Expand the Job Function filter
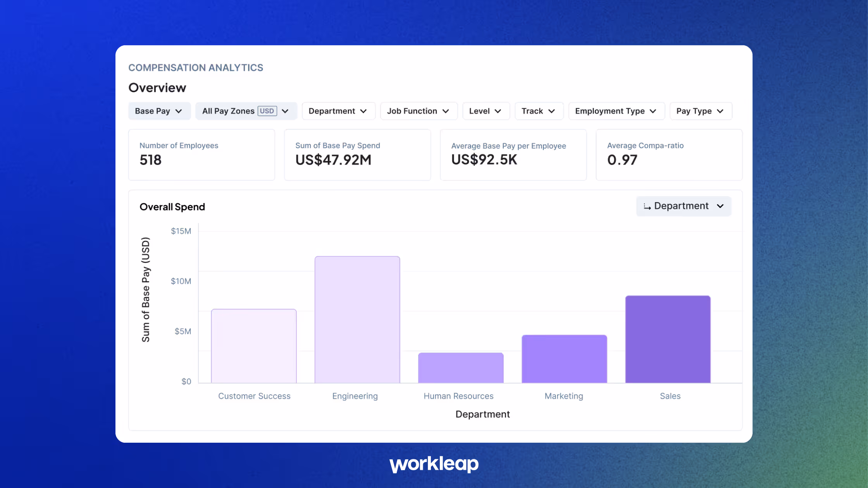868x488 pixels. pyautogui.click(x=418, y=111)
